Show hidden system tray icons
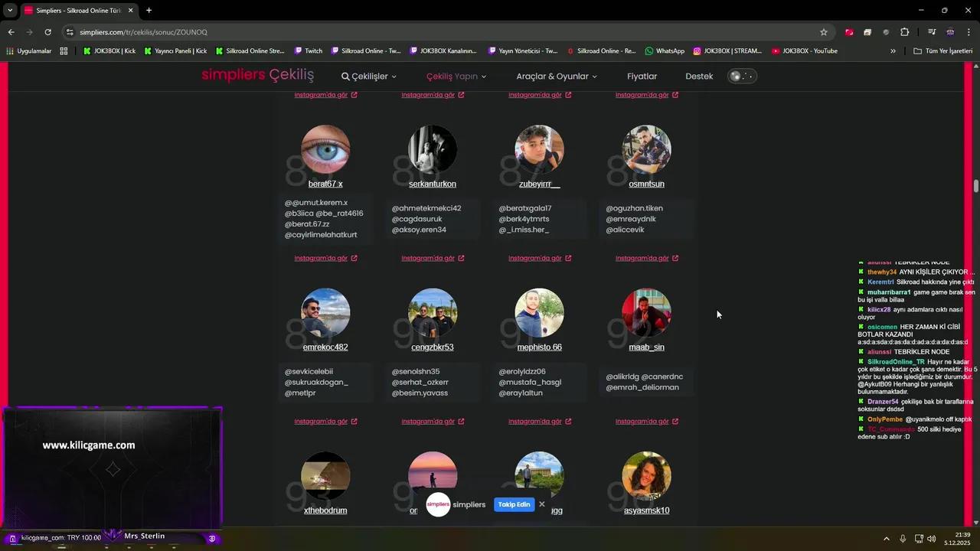 pos(887,539)
